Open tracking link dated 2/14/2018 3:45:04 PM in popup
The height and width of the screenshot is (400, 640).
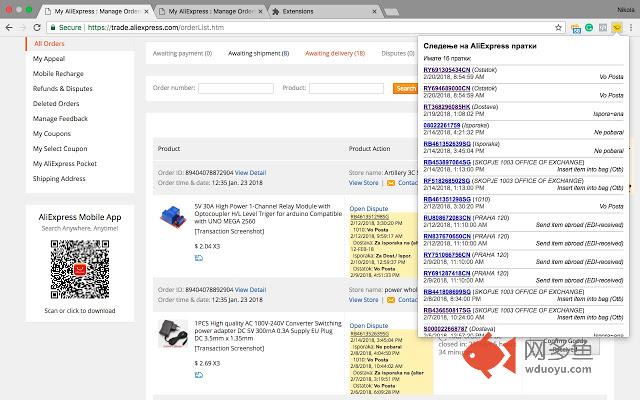tap(447, 144)
